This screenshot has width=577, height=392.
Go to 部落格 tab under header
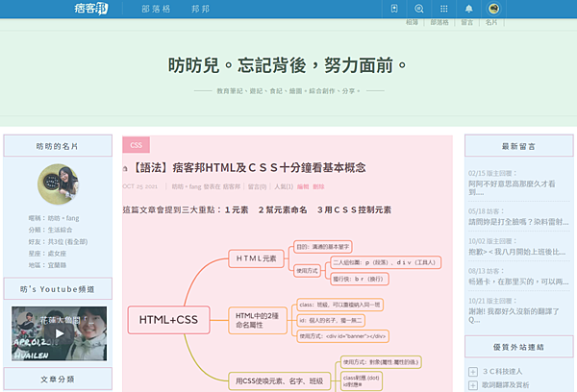(439, 22)
